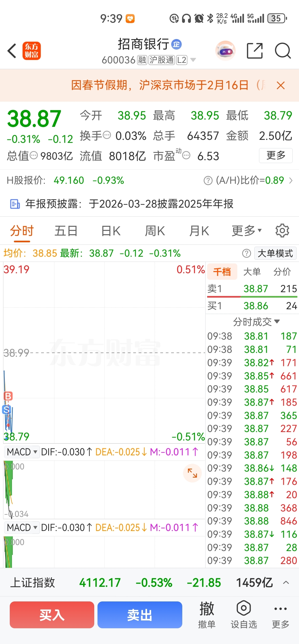Image resolution: width=299 pixels, height=644 pixels.
Task: Tap the trade row with volume 846
Action: [x=252, y=521]
